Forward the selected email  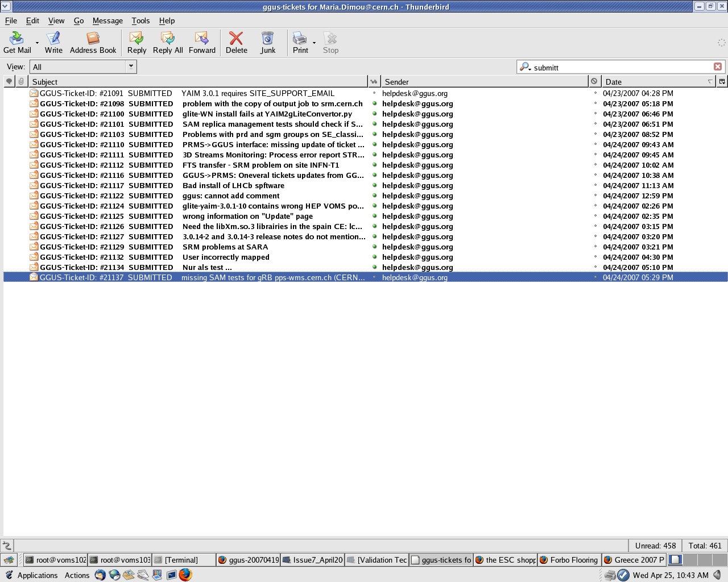point(202,43)
